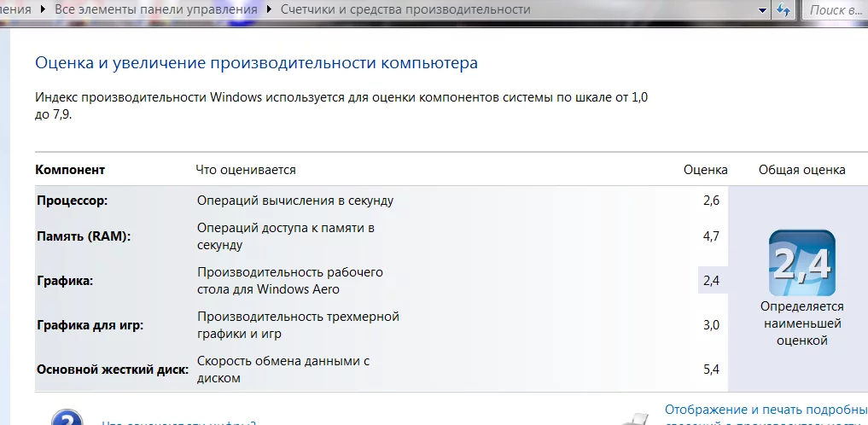Image resolution: width=868 pixels, height=425 pixels.
Task: Click the 'Оценка' column header
Action: 705,170
